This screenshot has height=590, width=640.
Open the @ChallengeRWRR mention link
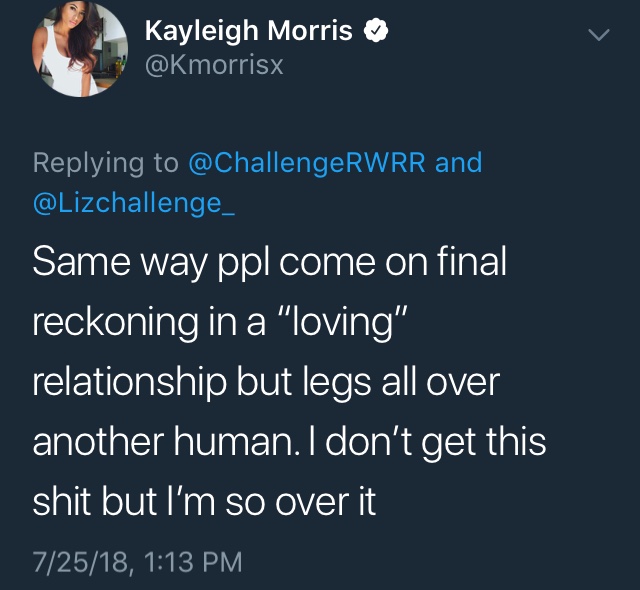pos(307,163)
